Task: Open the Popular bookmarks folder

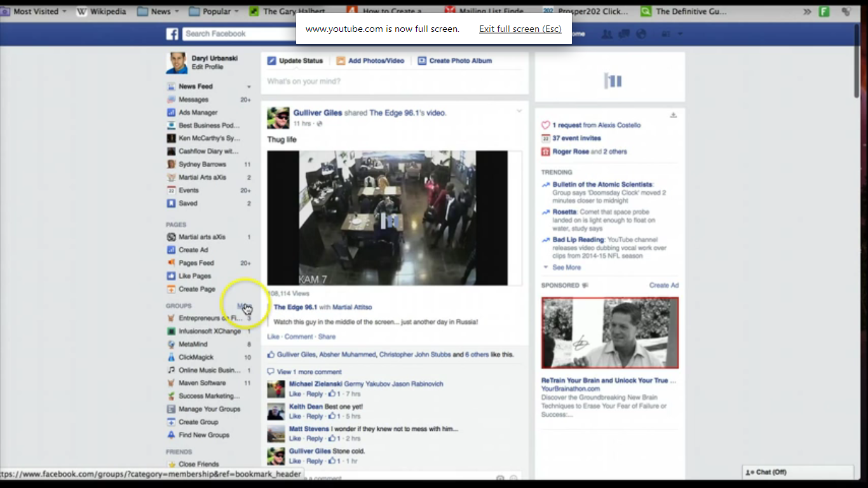Action: pos(214,11)
